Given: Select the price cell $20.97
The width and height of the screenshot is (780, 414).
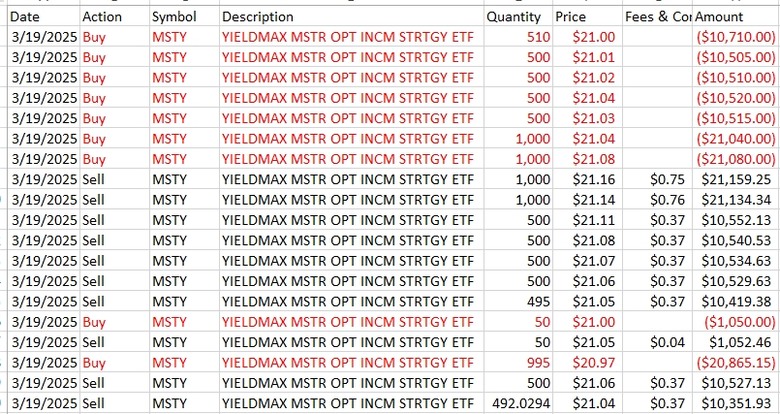Looking at the screenshot, I should point(587,363).
